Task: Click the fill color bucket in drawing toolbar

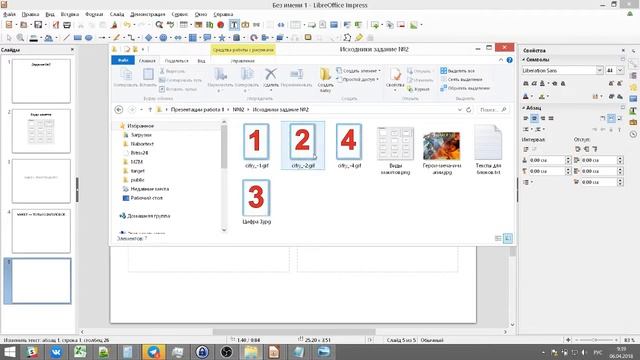Action: (48, 38)
